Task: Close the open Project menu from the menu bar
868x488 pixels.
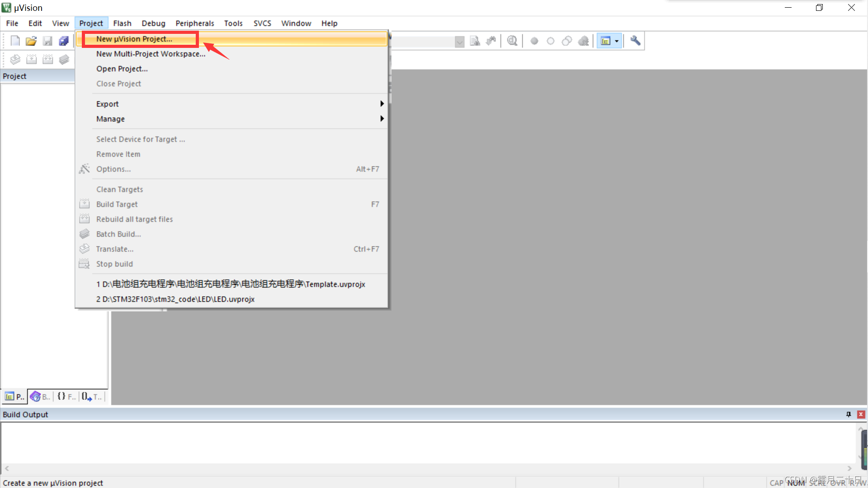Action: (x=91, y=23)
